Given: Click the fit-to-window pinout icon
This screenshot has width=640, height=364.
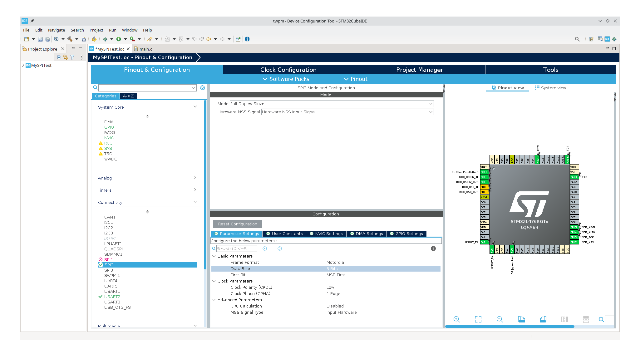Looking at the screenshot, I should [478, 319].
